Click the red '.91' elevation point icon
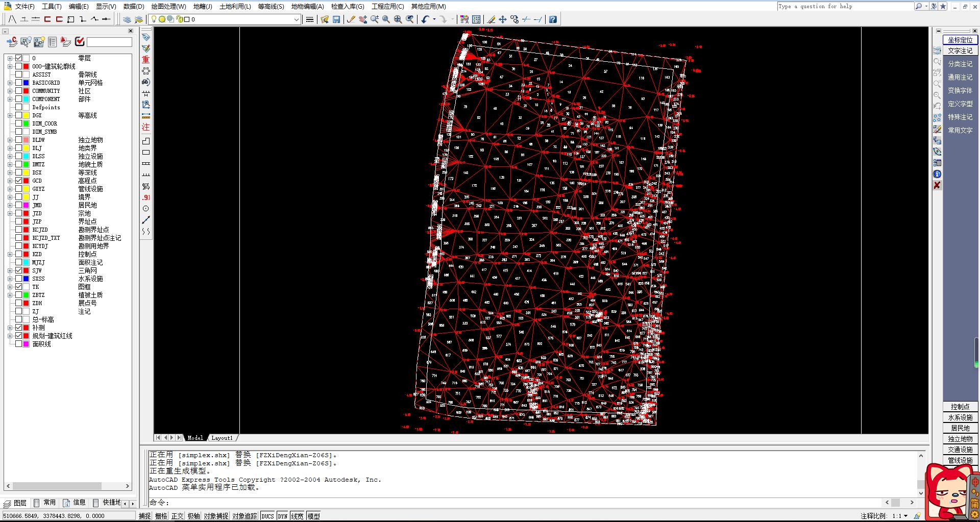Image resolution: width=980 pixels, height=522 pixels. 146,197
